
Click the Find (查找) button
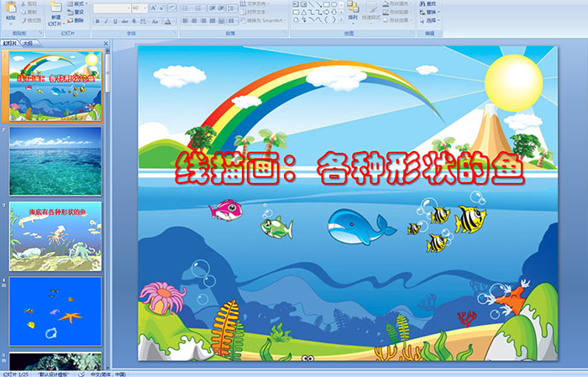pos(428,3)
